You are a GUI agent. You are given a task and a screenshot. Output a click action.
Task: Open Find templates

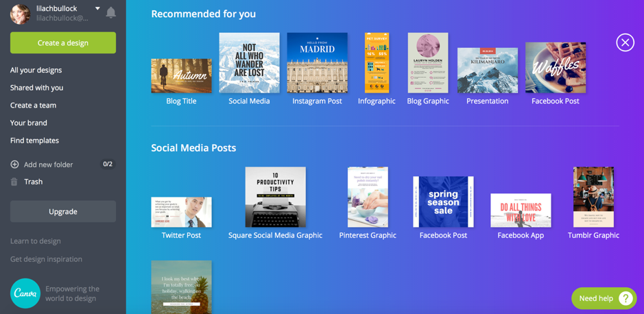click(x=34, y=141)
